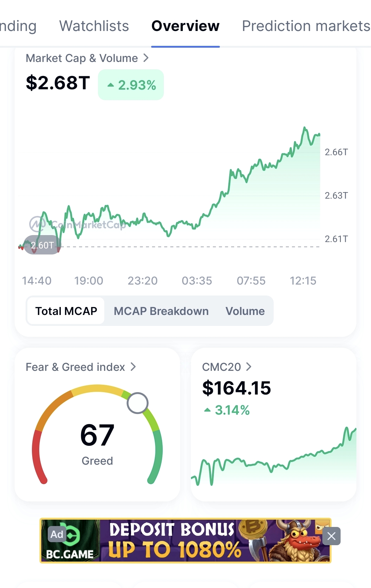
Task: Close the BC.GAME ad banner
Action: (x=331, y=536)
